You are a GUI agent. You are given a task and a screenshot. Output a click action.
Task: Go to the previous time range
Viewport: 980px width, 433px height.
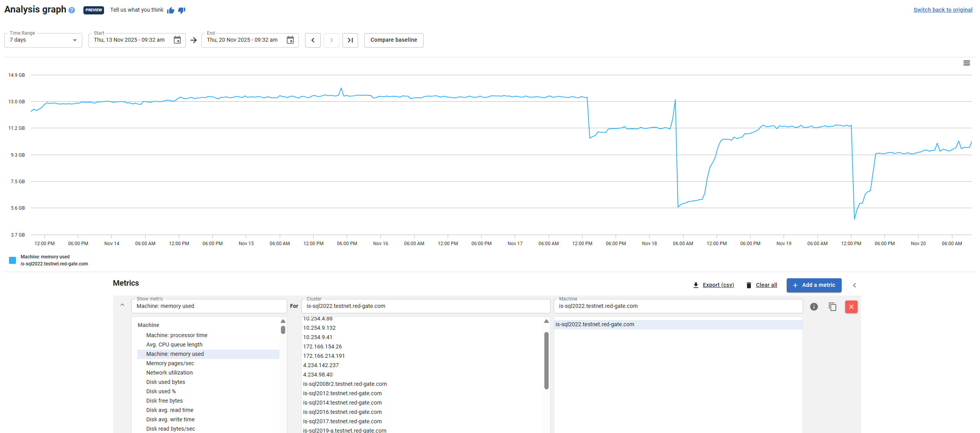coord(313,40)
